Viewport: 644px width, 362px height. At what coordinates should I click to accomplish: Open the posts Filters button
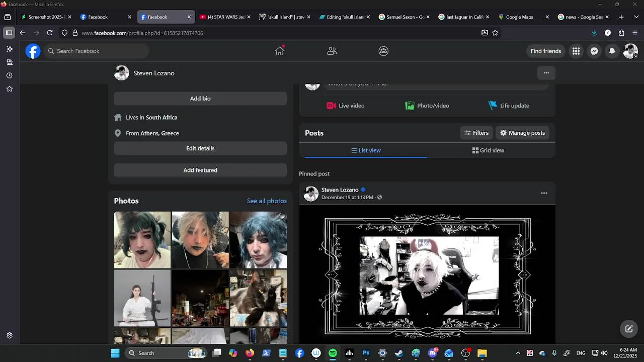tap(476, 133)
